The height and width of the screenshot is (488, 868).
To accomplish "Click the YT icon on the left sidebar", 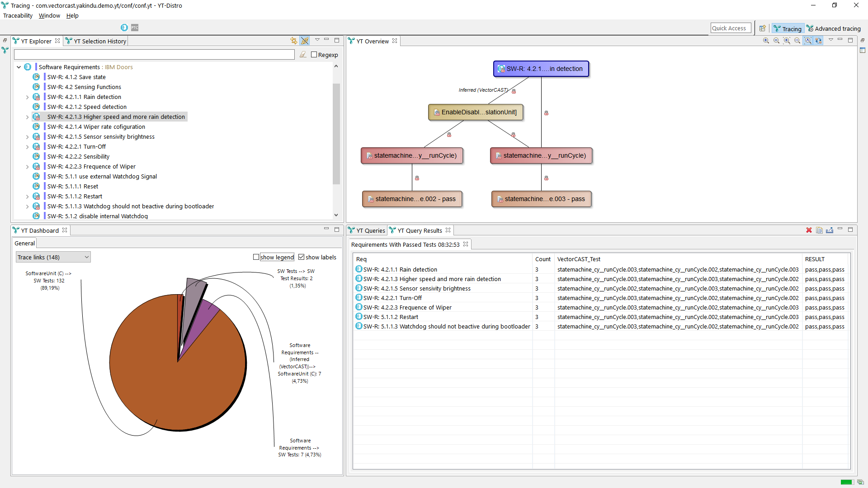I will click(x=5, y=50).
